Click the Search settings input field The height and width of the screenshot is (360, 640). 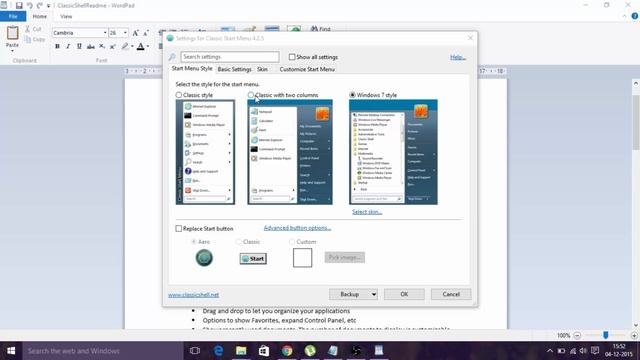[x=230, y=57]
